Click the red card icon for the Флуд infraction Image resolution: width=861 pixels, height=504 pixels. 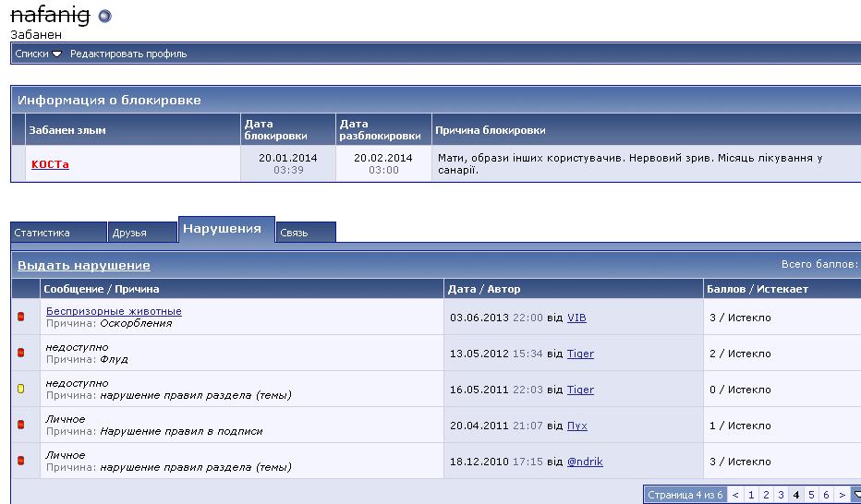point(21,353)
